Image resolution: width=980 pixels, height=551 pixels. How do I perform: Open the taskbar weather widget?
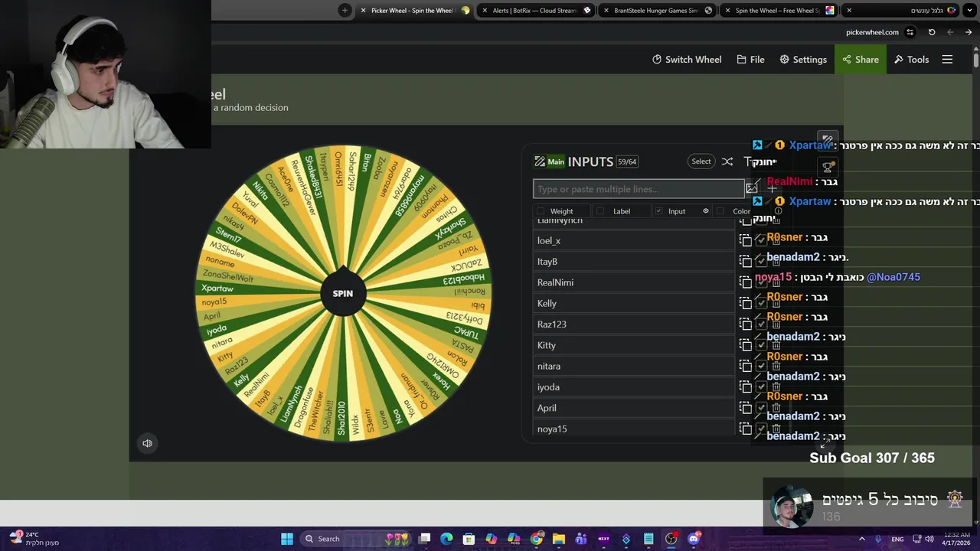click(x=34, y=539)
